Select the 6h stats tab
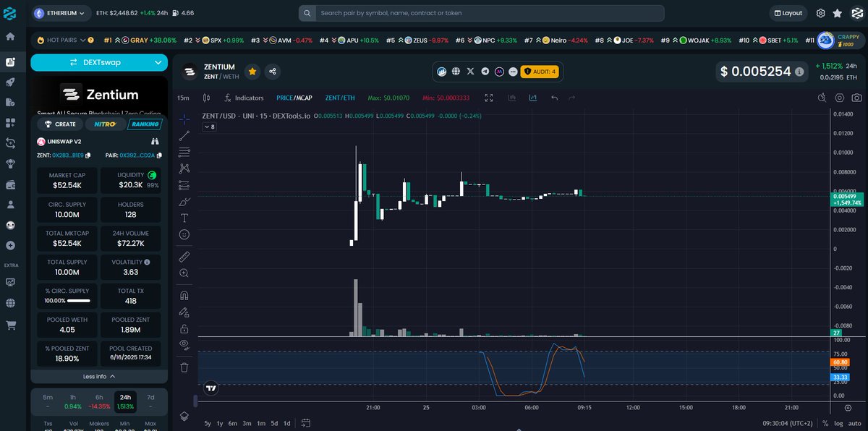 point(99,401)
